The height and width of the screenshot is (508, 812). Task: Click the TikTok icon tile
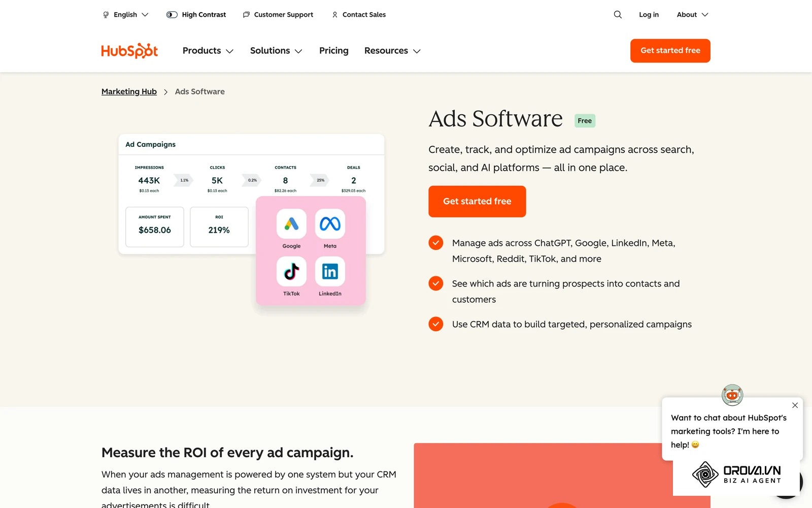(x=291, y=271)
